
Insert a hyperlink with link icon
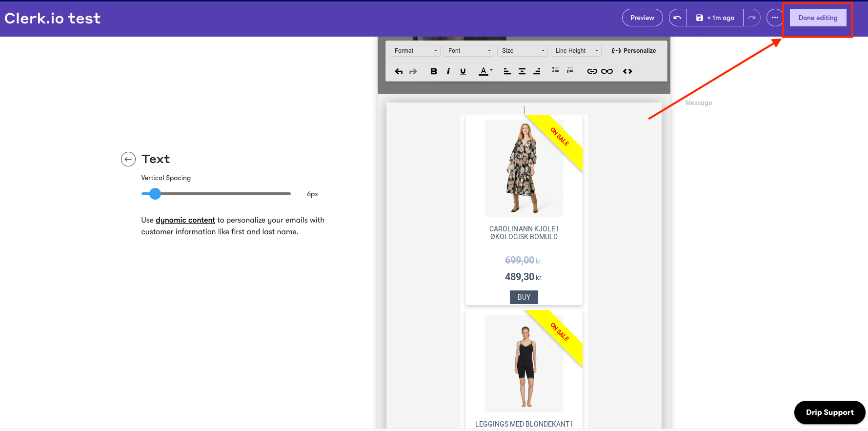pos(592,71)
